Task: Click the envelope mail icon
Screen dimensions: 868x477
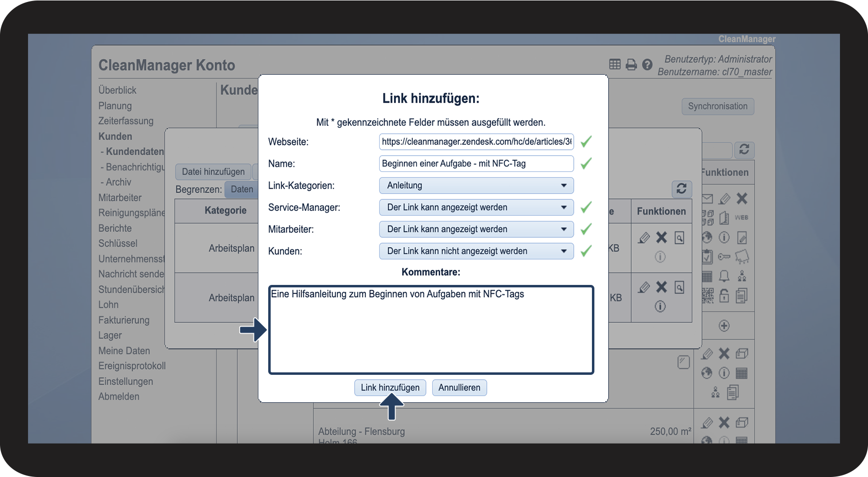Action: click(707, 199)
